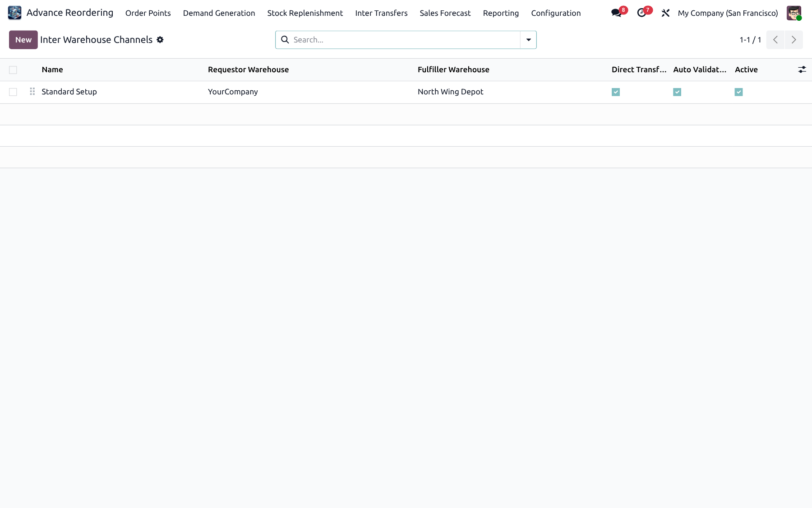The height and width of the screenshot is (508, 812).
Task: Open the Sales Forecast menu
Action: click(x=445, y=13)
